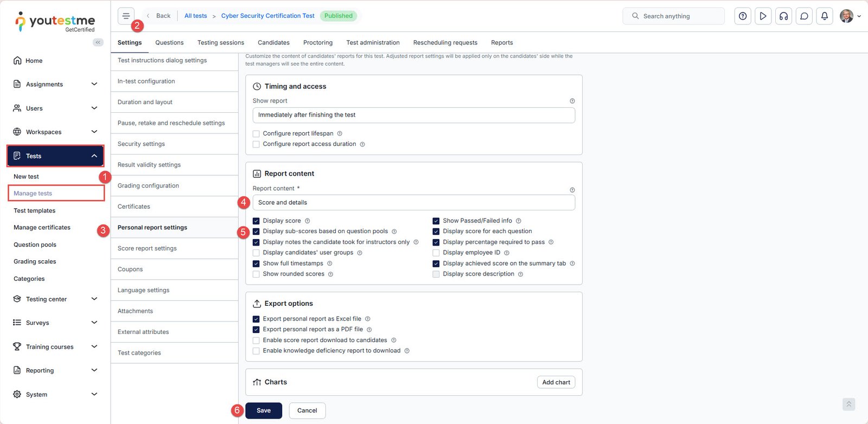
Task: Expand the Reporting sidebar section
Action: (55, 370)
